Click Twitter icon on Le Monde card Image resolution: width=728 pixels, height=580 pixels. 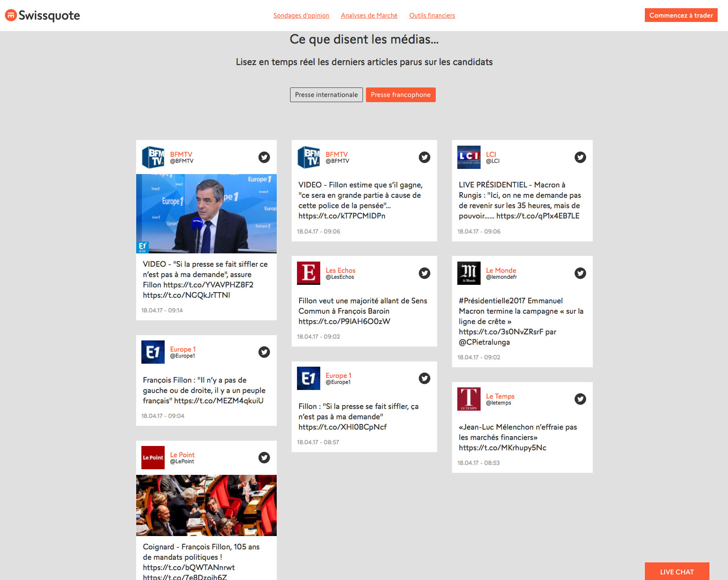point(580,273)
